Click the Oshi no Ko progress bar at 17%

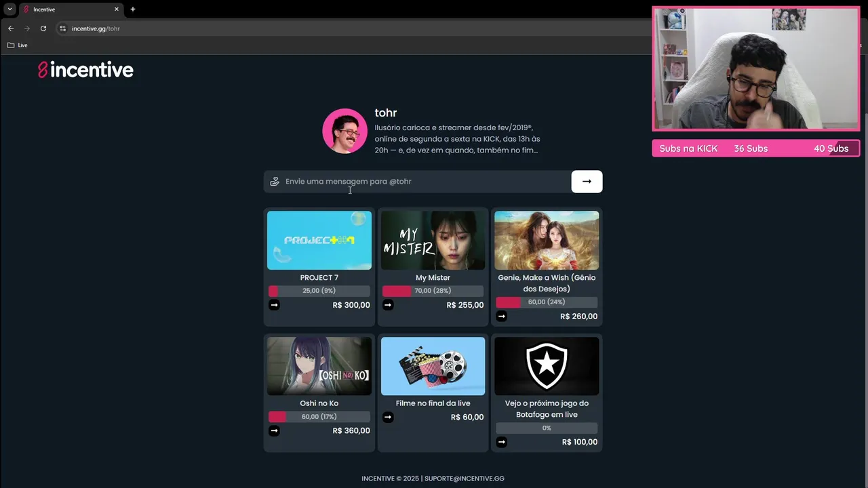pos(319,417)
